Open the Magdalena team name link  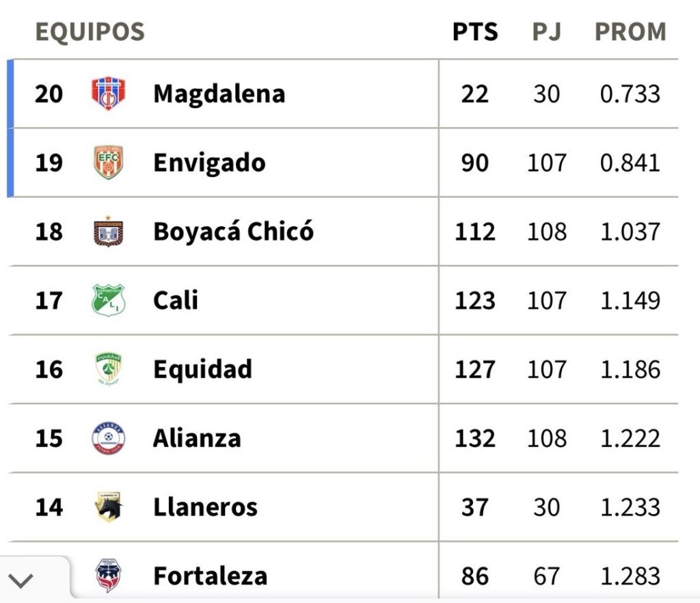click(x=219, y=94)
